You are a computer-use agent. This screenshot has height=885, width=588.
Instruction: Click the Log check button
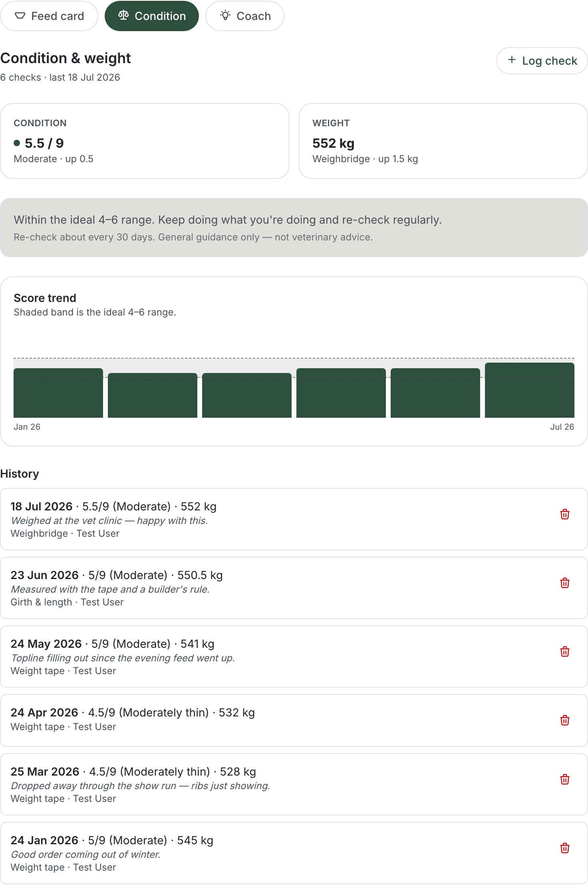click(542, 61)
